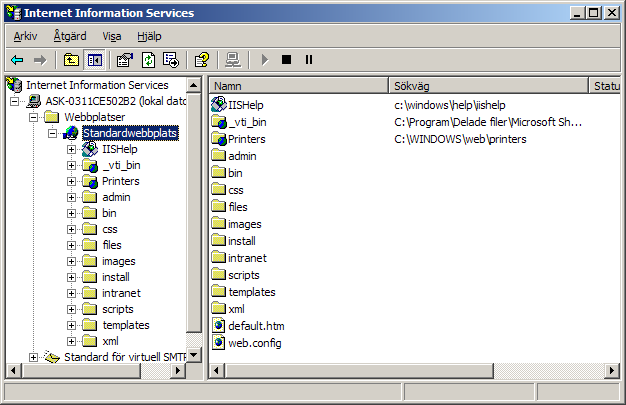Screen dimensions: 626x405
Task: Expand _vti_bin in the tree
Action: (x=71, y=165)
